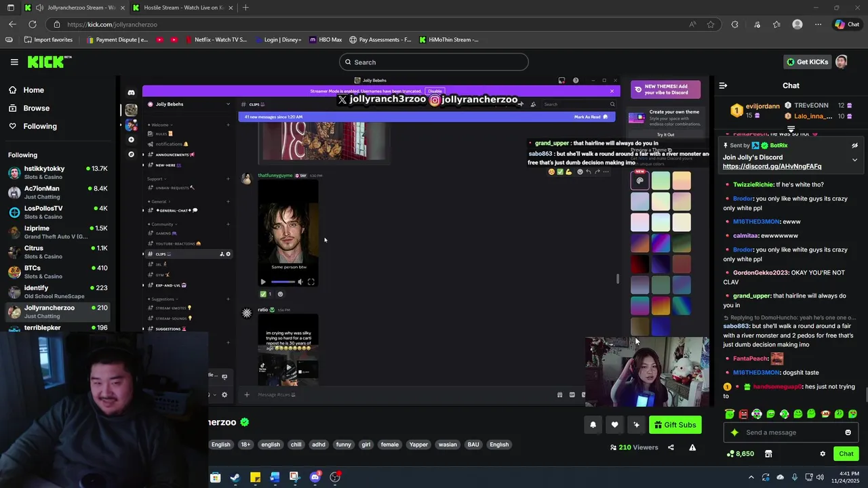Screen dimensions: 868x488
Task: Open the channel points shop icon
Action: 768,453
